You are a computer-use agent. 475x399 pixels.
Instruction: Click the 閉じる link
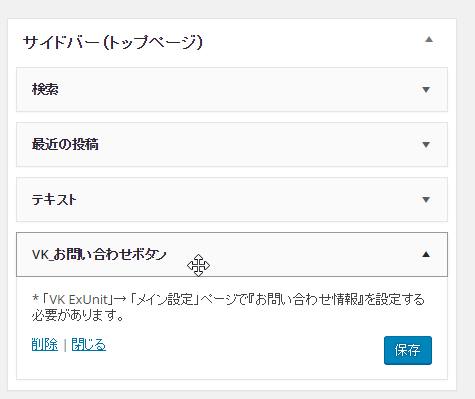tap(89, 344)
